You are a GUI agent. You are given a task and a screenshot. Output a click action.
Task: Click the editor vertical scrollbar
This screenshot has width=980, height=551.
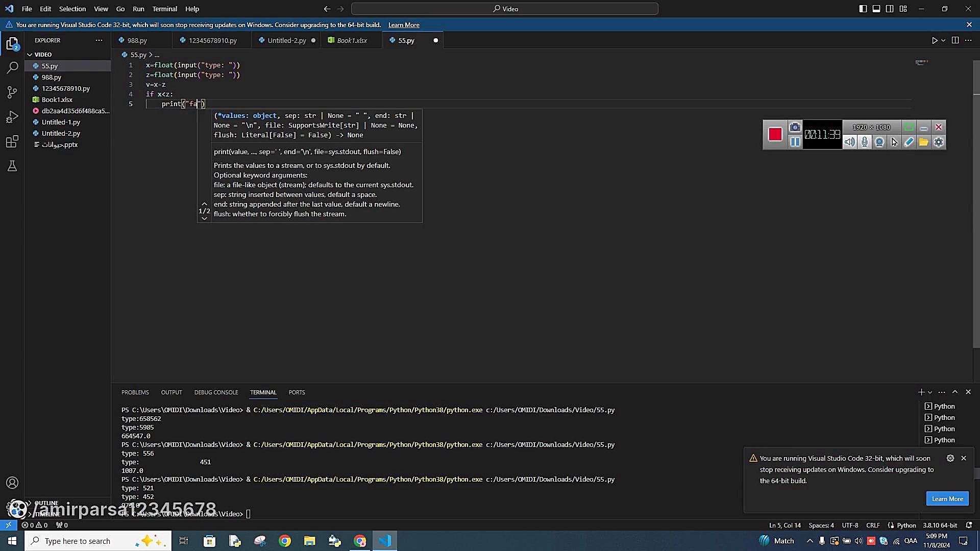976,204
